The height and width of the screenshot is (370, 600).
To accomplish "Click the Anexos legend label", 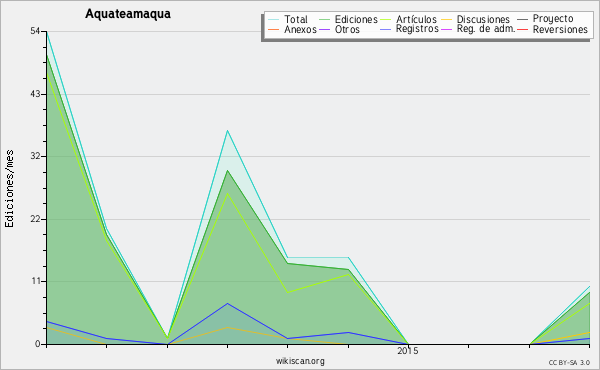I will point(300,29).
